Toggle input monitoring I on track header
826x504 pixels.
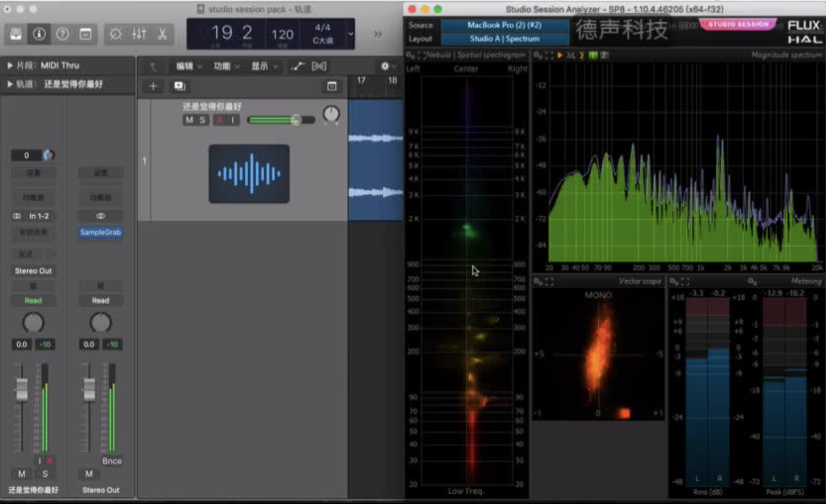click(233, 120)
